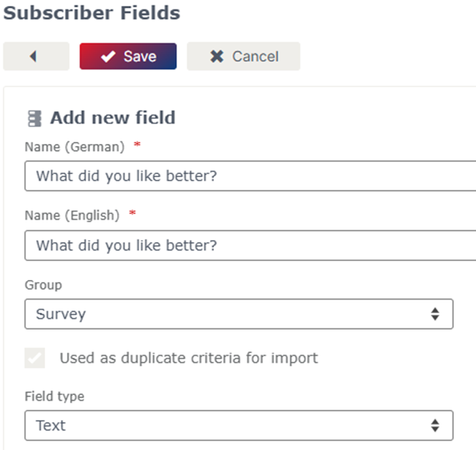Click the Name (German) field label
This screenshot has width=476, height=450.
click(75, 147)
